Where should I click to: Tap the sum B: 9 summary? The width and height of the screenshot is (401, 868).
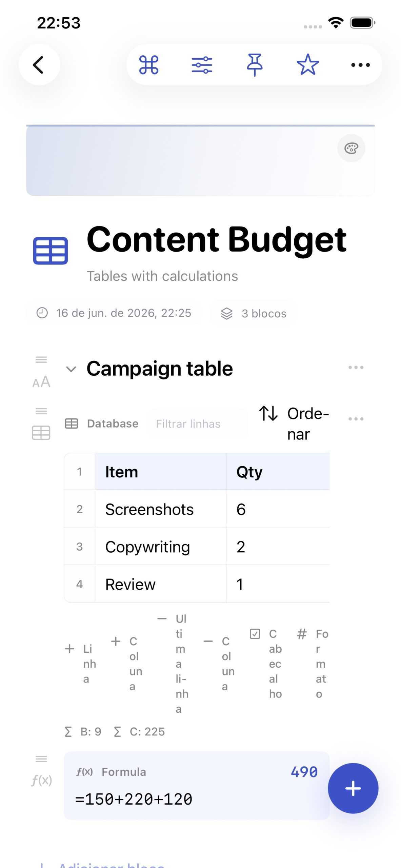[x=83, y=731]
